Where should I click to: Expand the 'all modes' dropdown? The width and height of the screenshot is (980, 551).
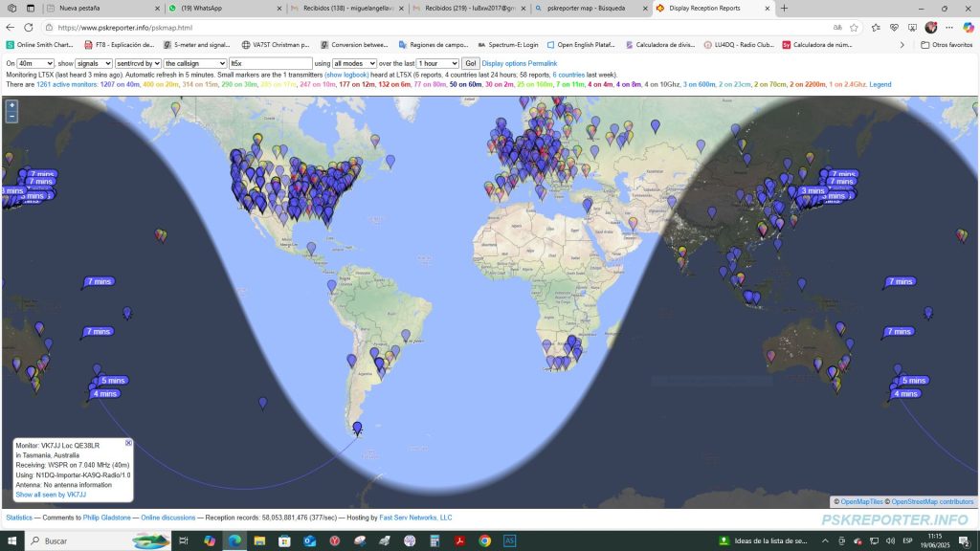354,63
